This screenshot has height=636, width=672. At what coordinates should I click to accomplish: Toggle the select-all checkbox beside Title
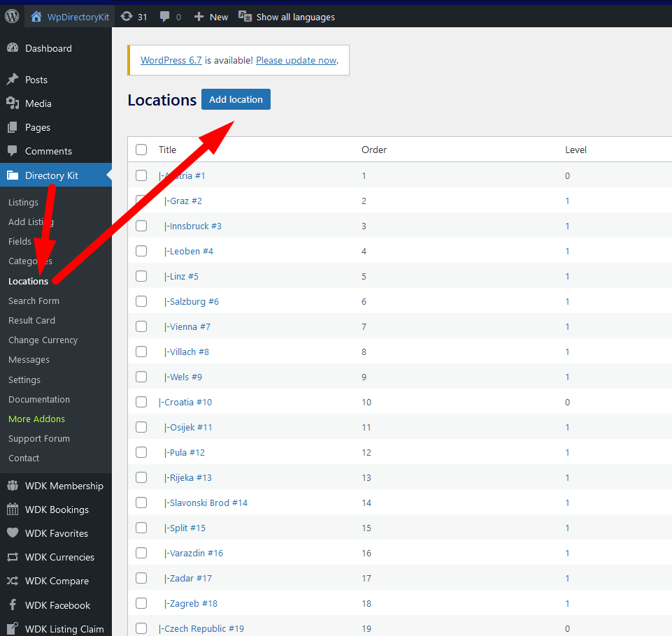(x=141, y=150)
